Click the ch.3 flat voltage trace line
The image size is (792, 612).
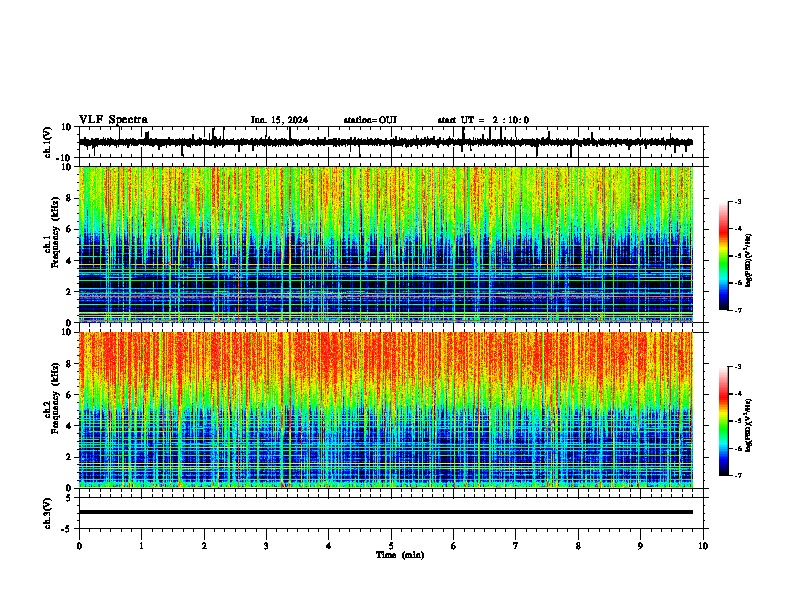(x=386, y=512)
